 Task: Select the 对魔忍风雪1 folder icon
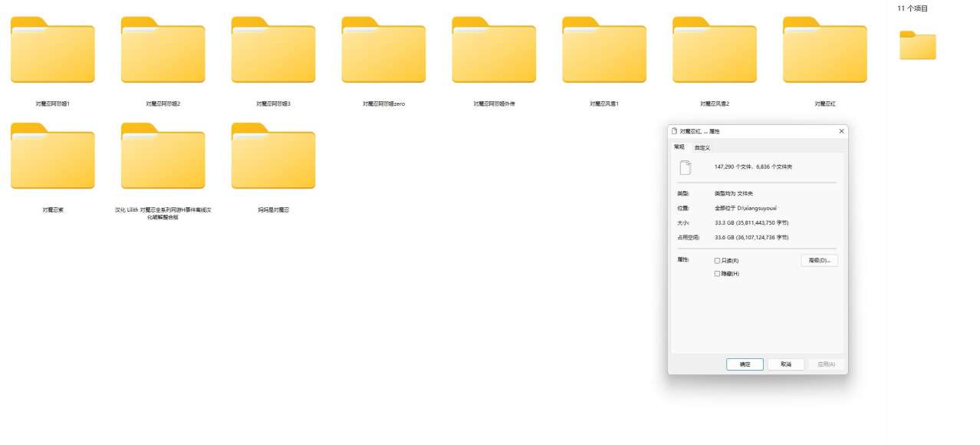pos(604,50)
